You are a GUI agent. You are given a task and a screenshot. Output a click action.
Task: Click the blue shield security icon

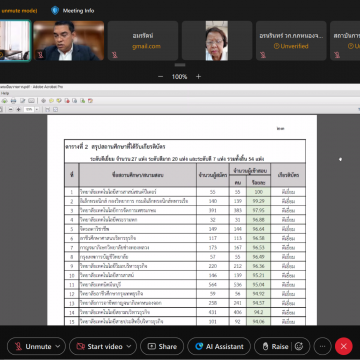coord(55,11)
